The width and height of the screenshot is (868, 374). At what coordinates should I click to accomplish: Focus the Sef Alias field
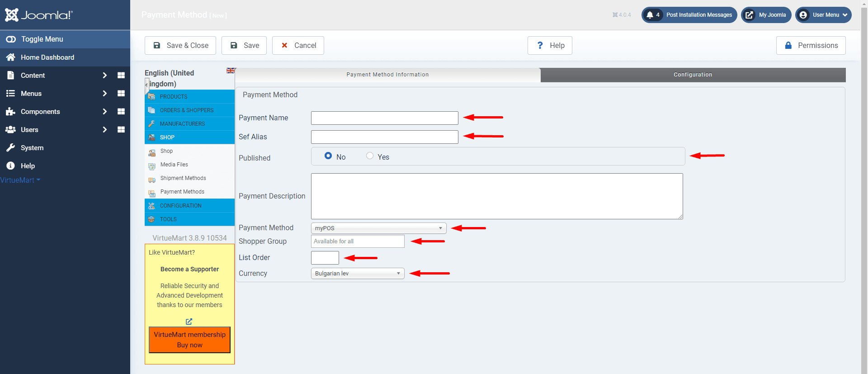(385, 137)
